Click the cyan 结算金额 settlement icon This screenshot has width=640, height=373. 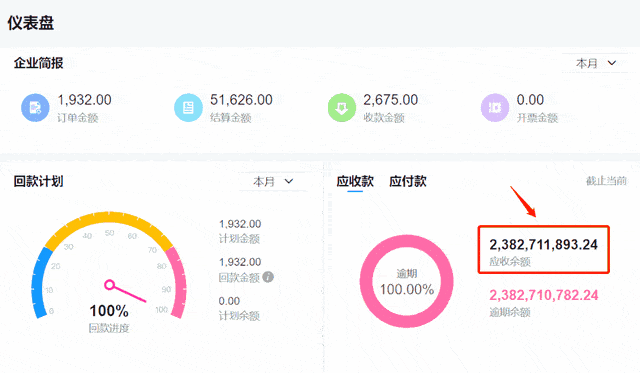click(x=188, y=108)
